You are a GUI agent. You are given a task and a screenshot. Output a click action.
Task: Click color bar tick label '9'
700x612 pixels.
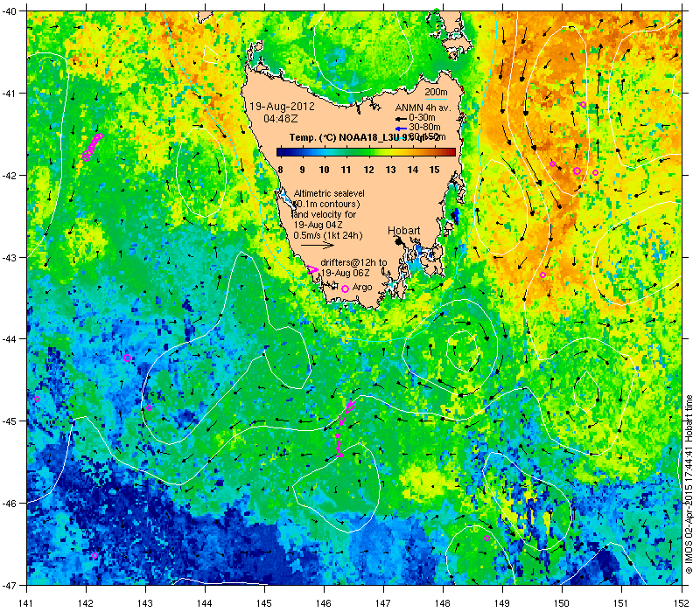tap(302, 170)
